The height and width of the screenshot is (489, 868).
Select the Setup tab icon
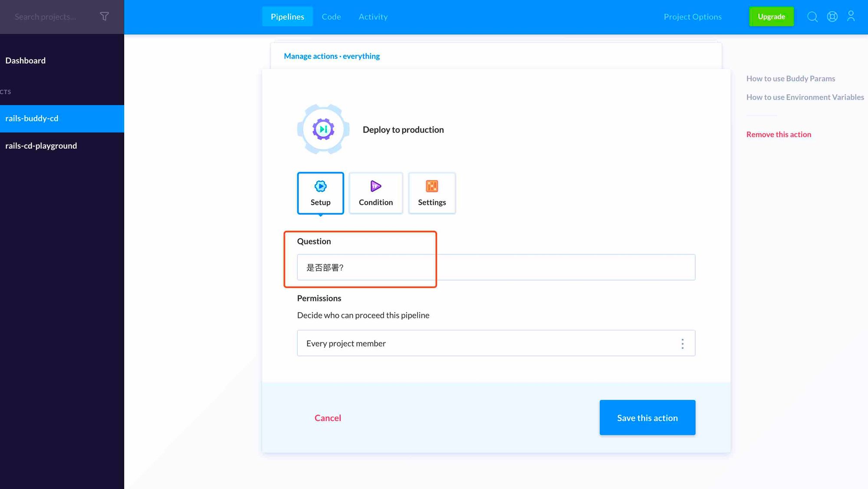pos(320,187)
